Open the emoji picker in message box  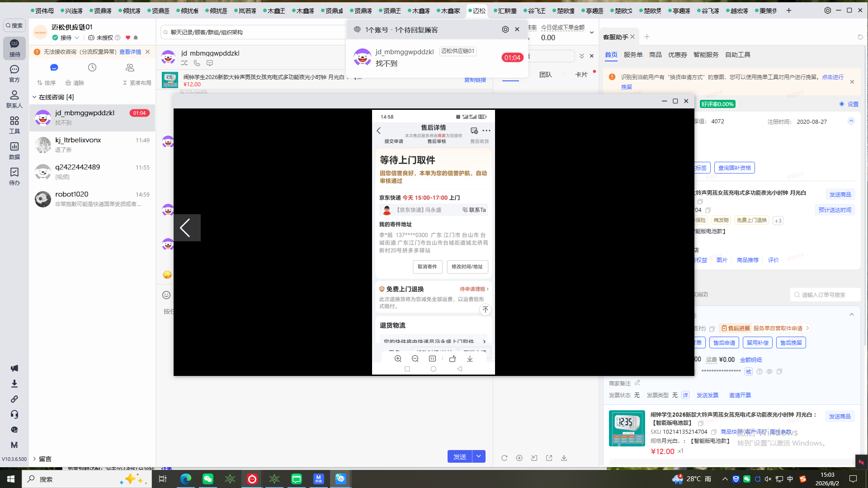pyautogui.click(x=166, y=295)
